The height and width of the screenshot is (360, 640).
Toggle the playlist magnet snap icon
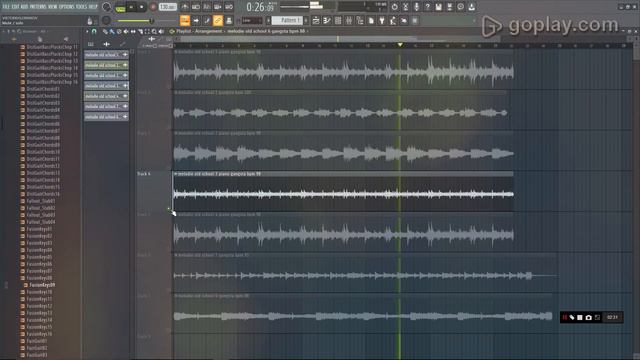(x=94, y=31)
